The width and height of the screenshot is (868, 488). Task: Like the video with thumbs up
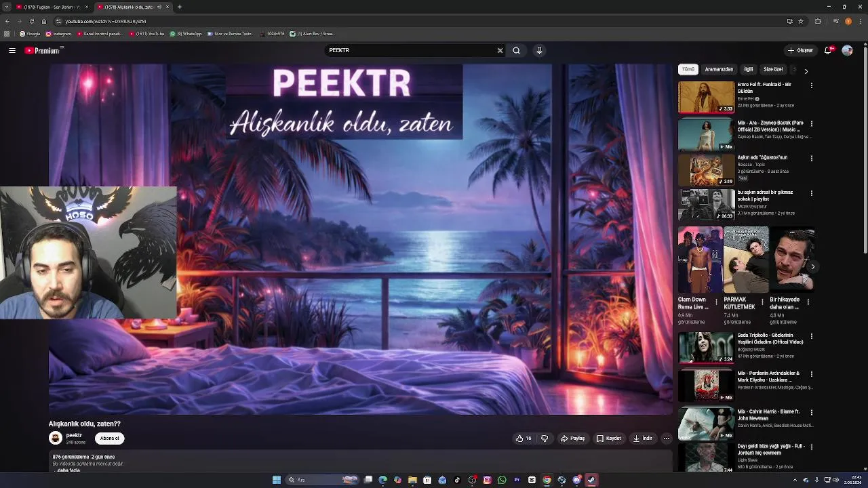point(523,439)
